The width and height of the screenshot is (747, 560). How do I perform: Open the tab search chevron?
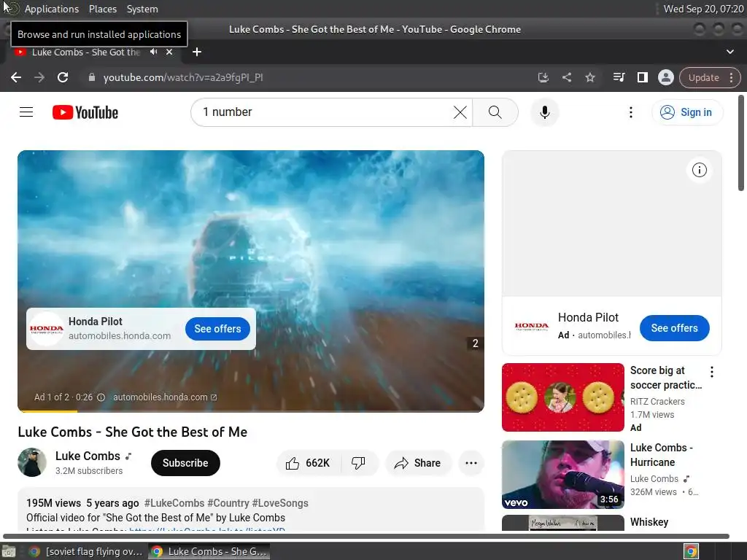pyautogui.click(x=729, y=52)
